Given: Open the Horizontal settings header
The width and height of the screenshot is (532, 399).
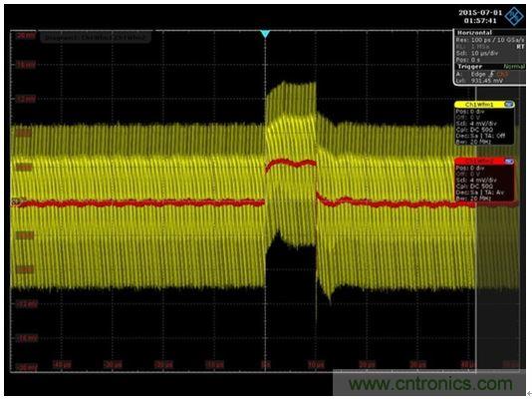Looking at the screenshot, I should coord(474,33).
